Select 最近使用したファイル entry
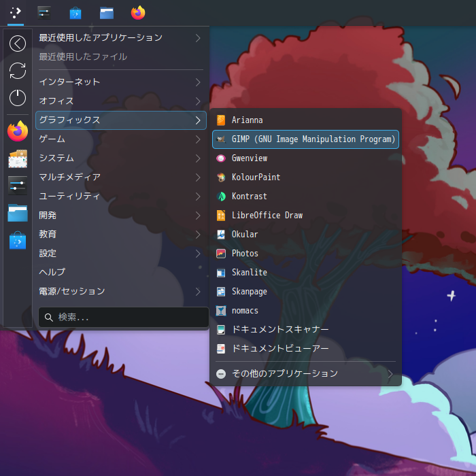The image size is (476, 476). point(121,56)
